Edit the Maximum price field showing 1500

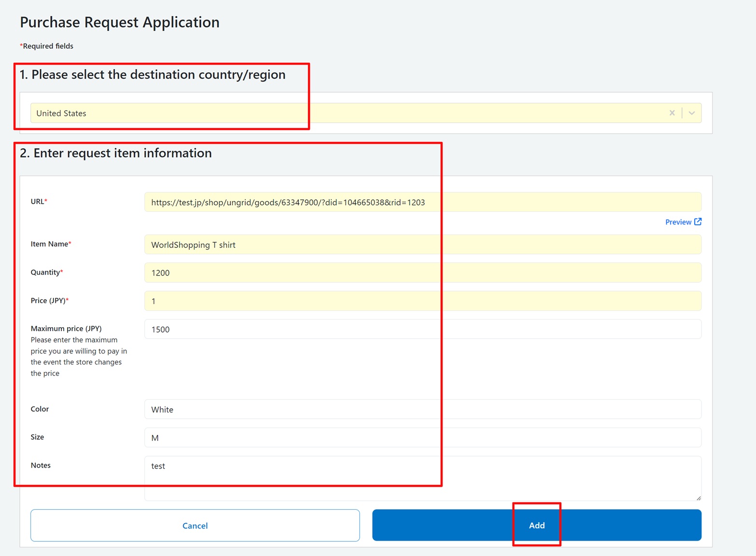pyautogui.click(x=422, y=329)
